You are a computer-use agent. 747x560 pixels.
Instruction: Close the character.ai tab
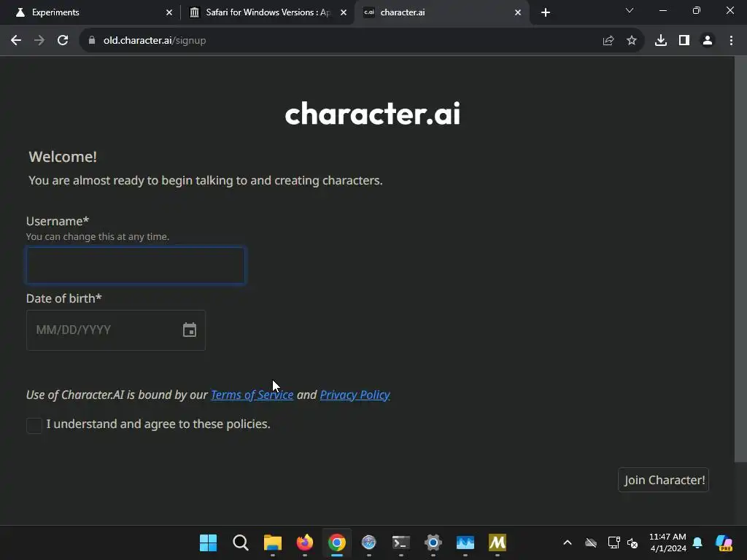coord(518,12)
